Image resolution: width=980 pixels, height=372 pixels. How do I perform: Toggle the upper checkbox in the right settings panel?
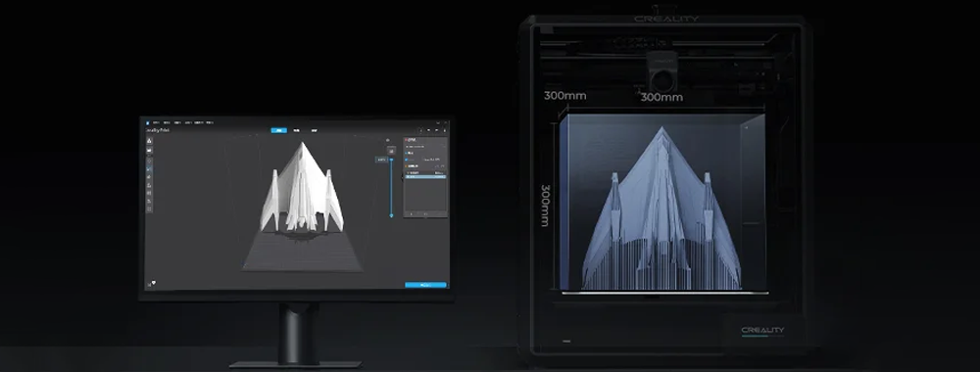click(x=407, y=153)
